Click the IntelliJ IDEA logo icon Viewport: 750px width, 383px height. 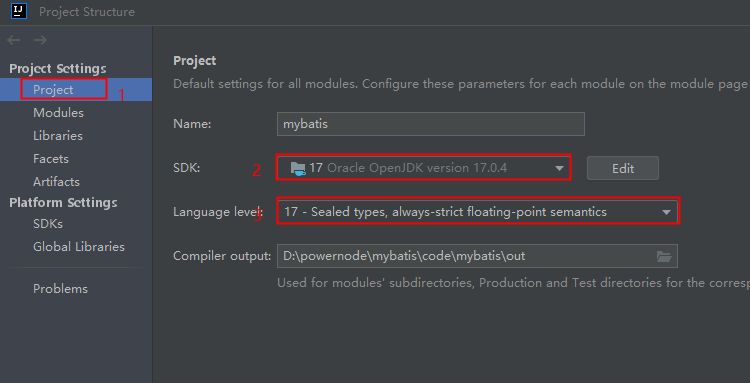[x=19, y=11]
